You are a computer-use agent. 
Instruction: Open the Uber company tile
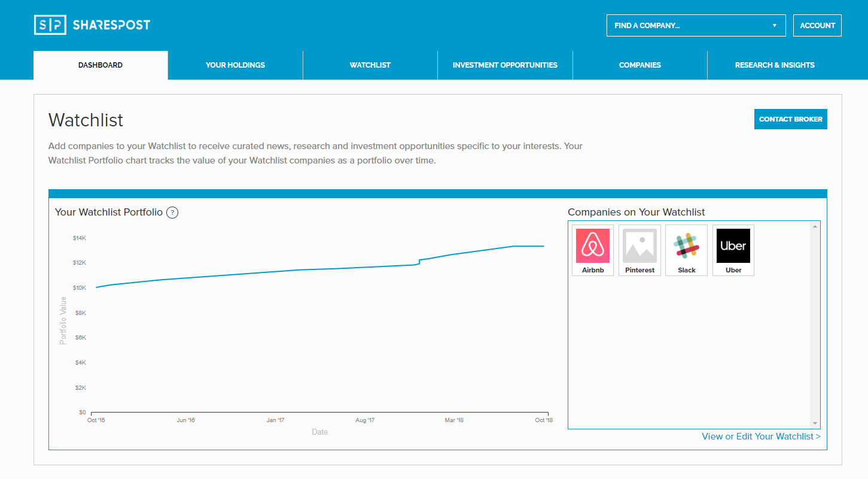pyautogui.click(x=733, y=250)
